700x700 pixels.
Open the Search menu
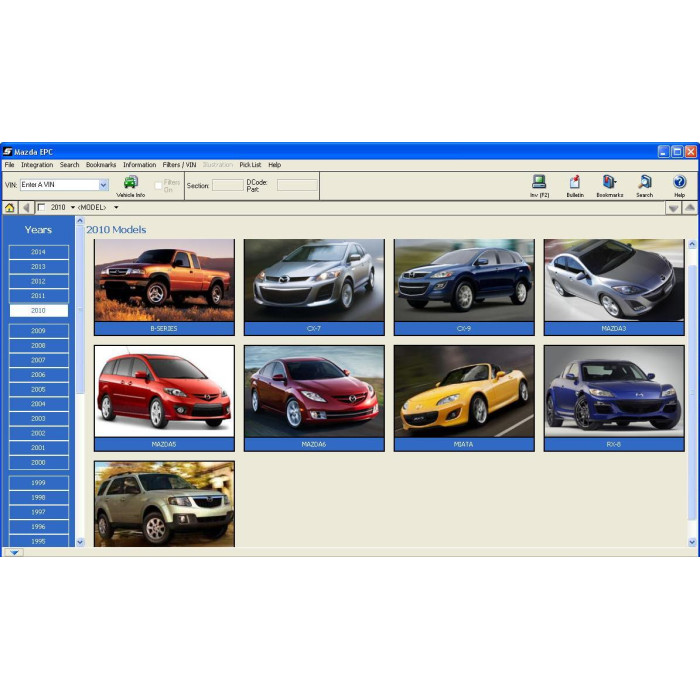coord(69,165)
